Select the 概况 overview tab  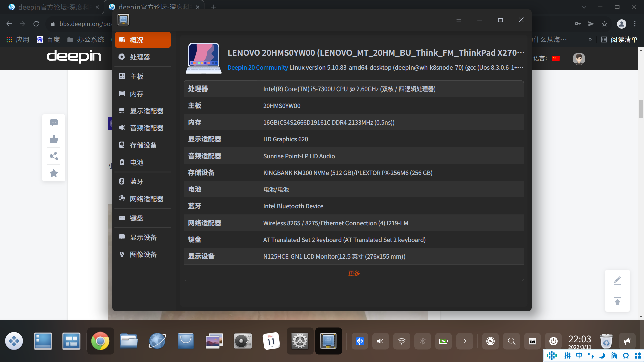[x=143, y=40]
